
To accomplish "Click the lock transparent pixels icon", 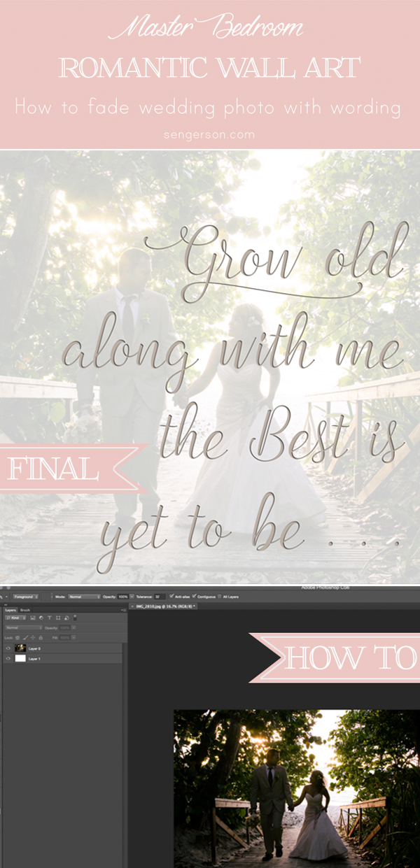I will 17,638.
